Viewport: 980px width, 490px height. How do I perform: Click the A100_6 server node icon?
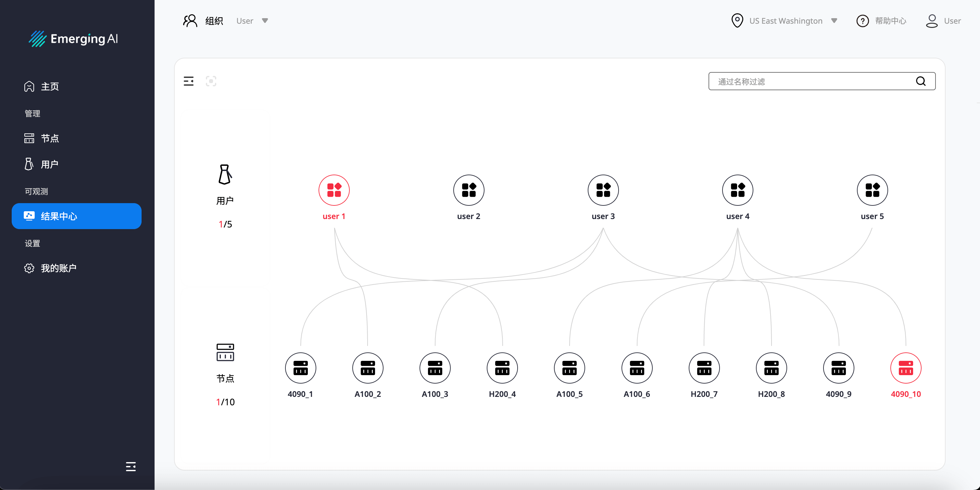(x=637, y=368)
